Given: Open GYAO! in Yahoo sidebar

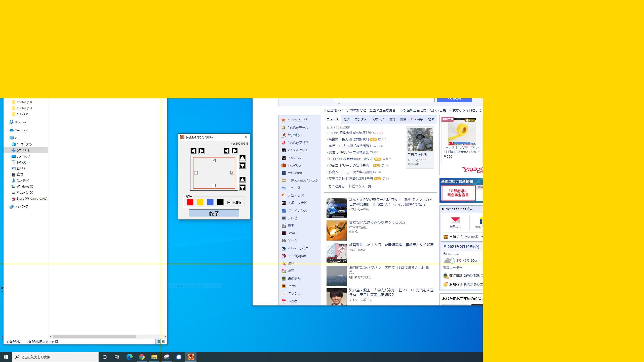Looking at the screenshot, I should coord(292,233).
